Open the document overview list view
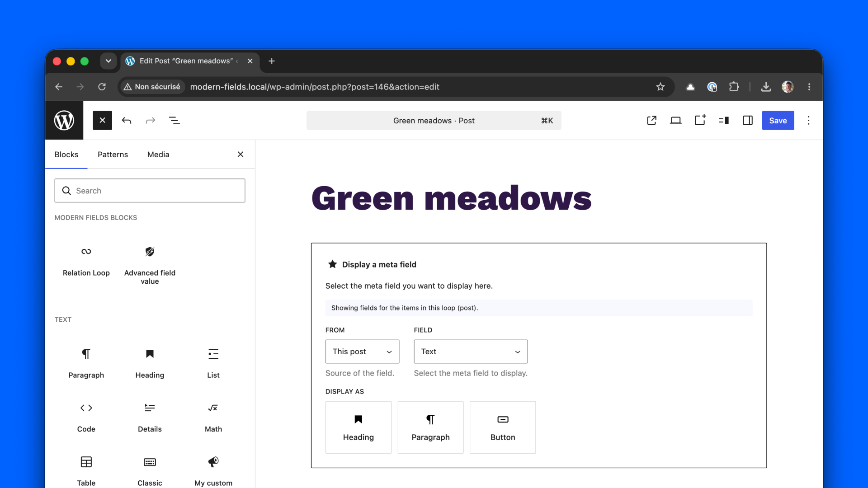Image resolution: width=868 pixels, height=488 pixels. click(x=175, y=120)
